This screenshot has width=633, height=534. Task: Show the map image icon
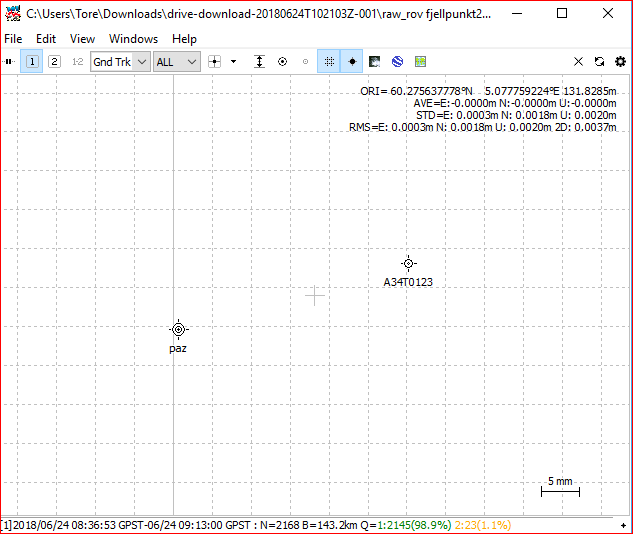375,62
